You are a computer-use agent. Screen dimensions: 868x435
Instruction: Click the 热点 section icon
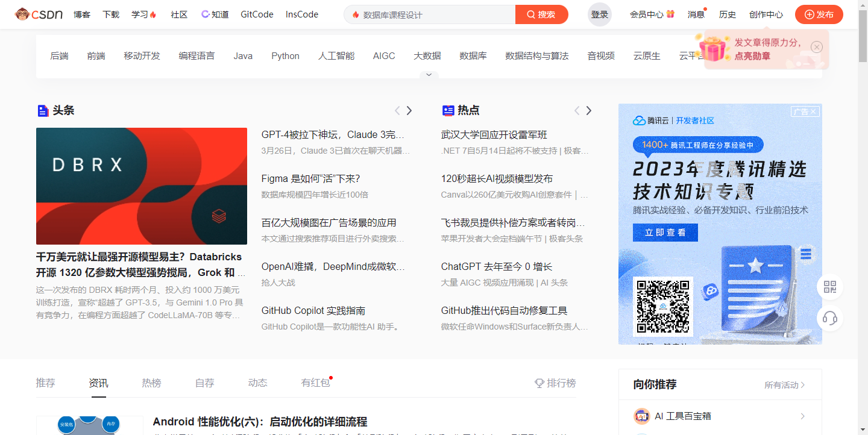(x=448, y=111)
